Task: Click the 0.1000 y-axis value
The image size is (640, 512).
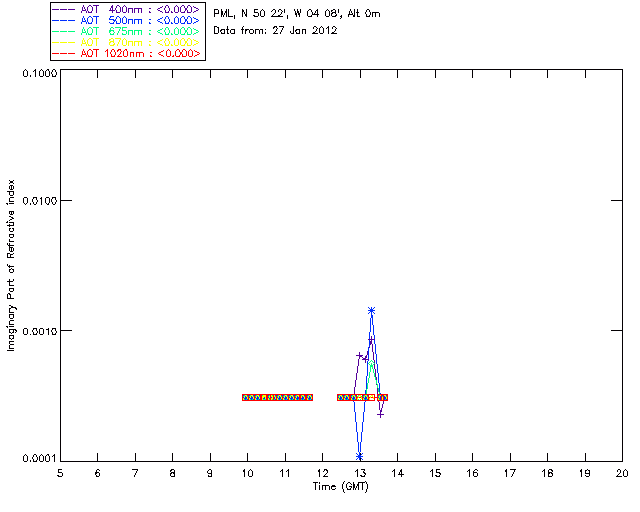Action: coord(39,73)
